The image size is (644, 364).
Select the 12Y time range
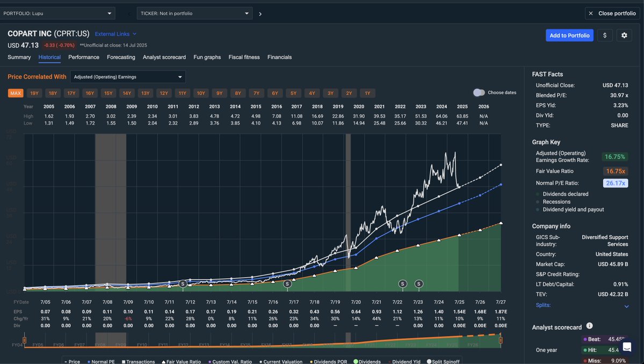click(164, 93)
